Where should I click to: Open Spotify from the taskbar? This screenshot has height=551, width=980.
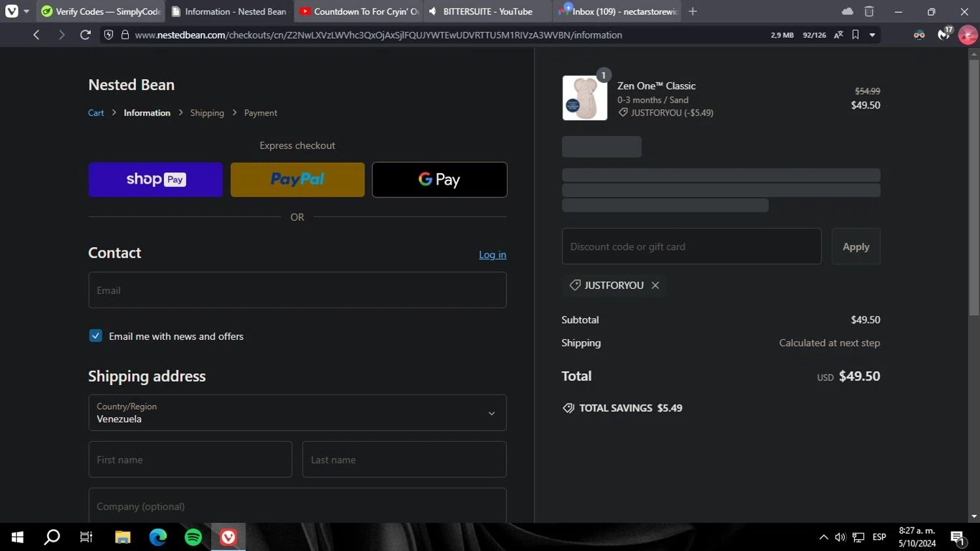tap(193, 537)
